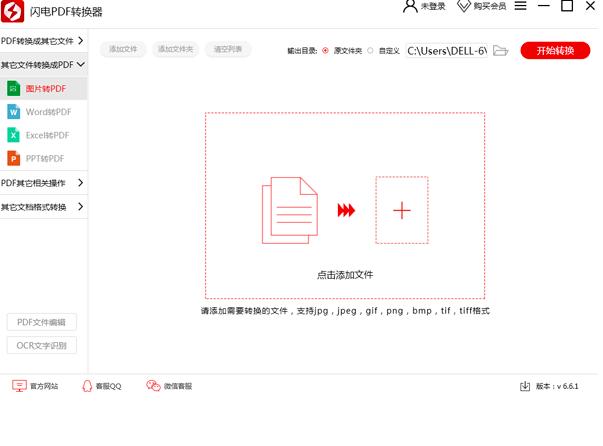Click 购买会员 link text
Viewport: 603px width, 446px height.
(490, 6)
